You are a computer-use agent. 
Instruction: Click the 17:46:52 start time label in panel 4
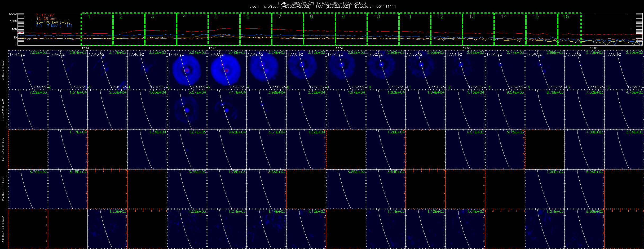pyautogui.click(x=136, y=54)
